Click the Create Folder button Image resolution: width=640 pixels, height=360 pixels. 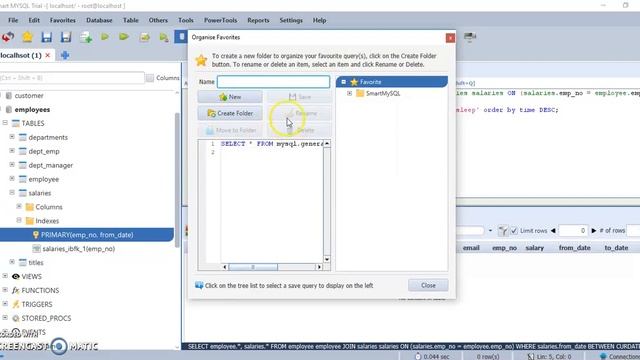click(230, 113)
